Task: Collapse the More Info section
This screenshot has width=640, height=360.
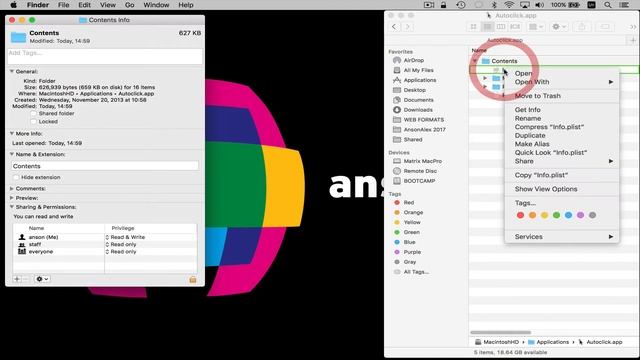Action: [12, 133]
